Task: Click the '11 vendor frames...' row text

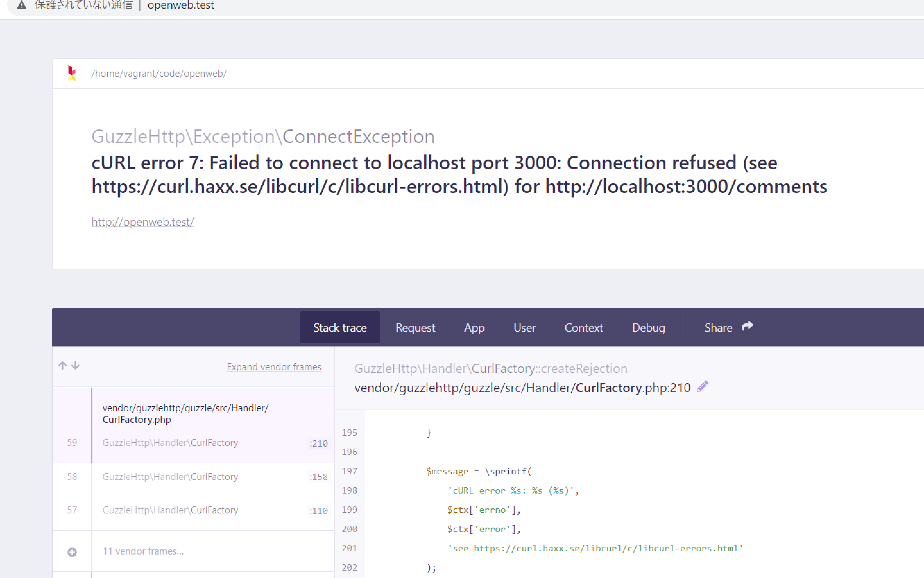Action: [143, 551]
